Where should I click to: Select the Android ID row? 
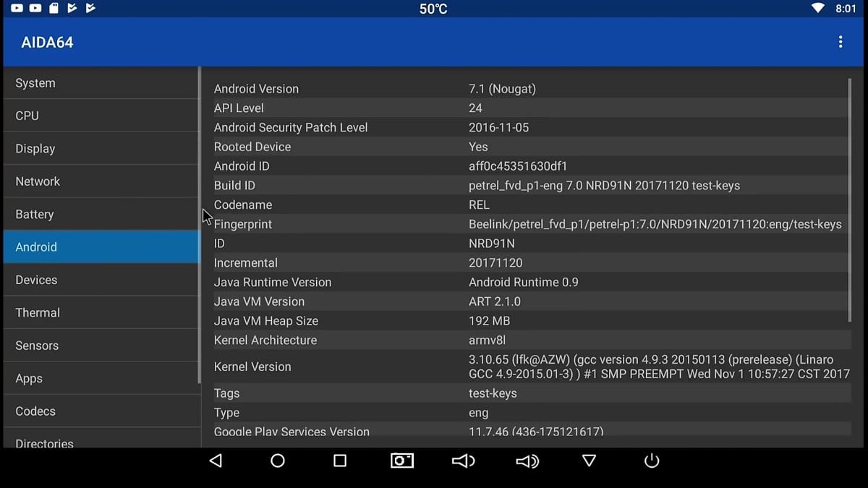pyautogui.click(x=532, y=166)
